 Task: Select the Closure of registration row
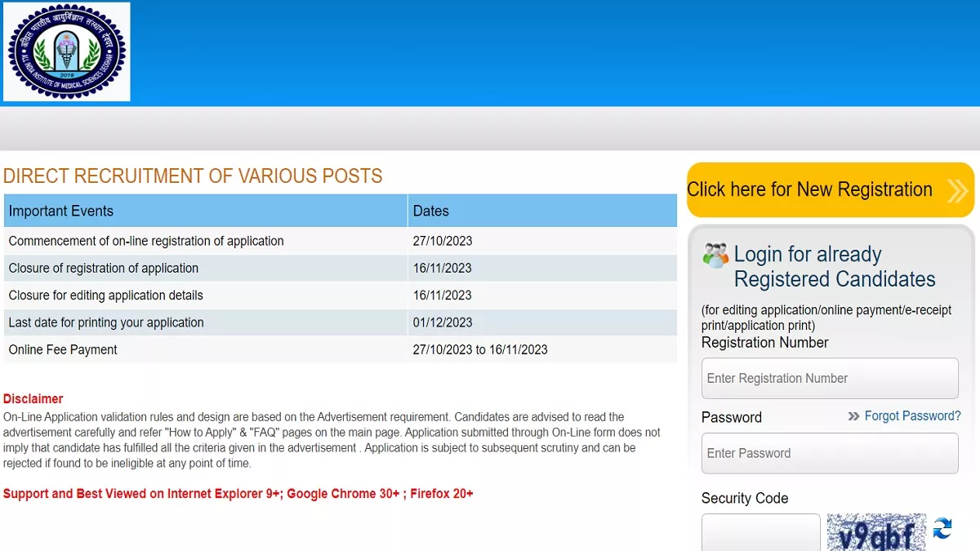coord(104,268)
